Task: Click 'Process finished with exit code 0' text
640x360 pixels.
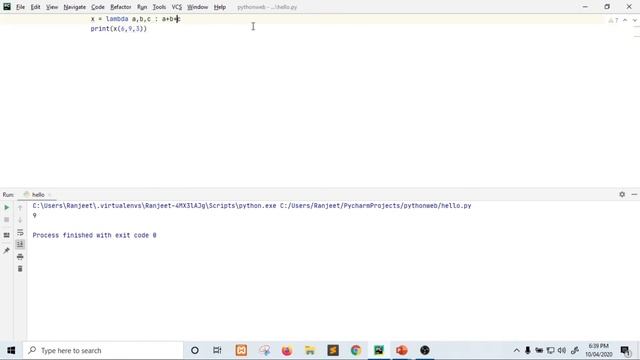Action: pos(94,235)
